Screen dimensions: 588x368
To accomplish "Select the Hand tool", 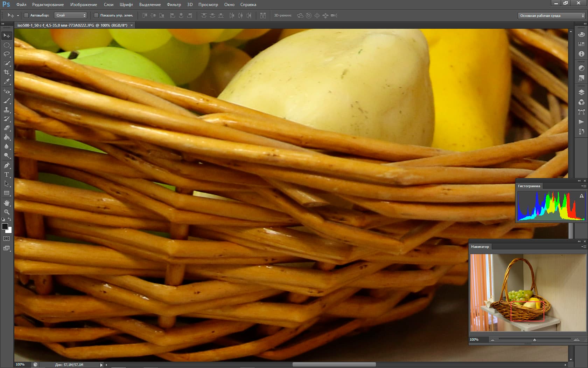I will coord(7,203).
